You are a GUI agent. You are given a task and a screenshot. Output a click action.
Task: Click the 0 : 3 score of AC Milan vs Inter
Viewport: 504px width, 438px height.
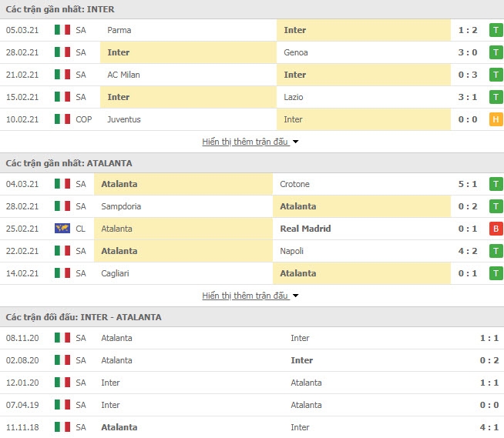tap(468, 75)
